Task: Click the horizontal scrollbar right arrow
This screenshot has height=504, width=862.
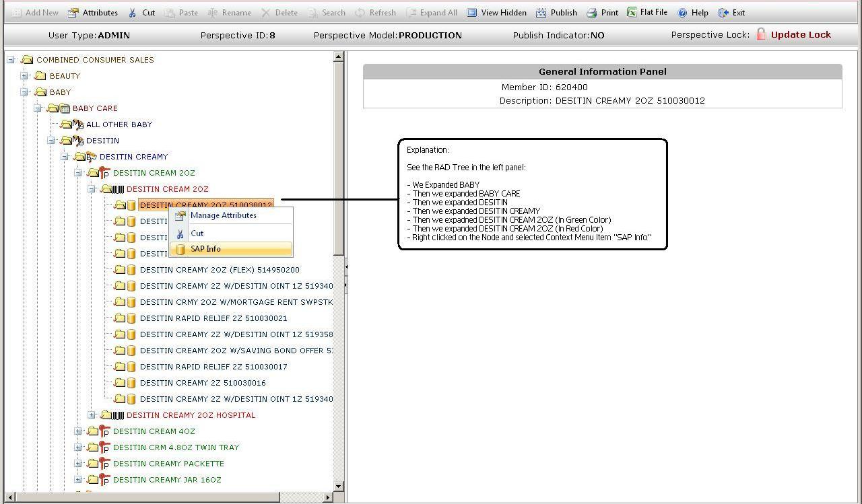Action: click(x=328, y=497)
